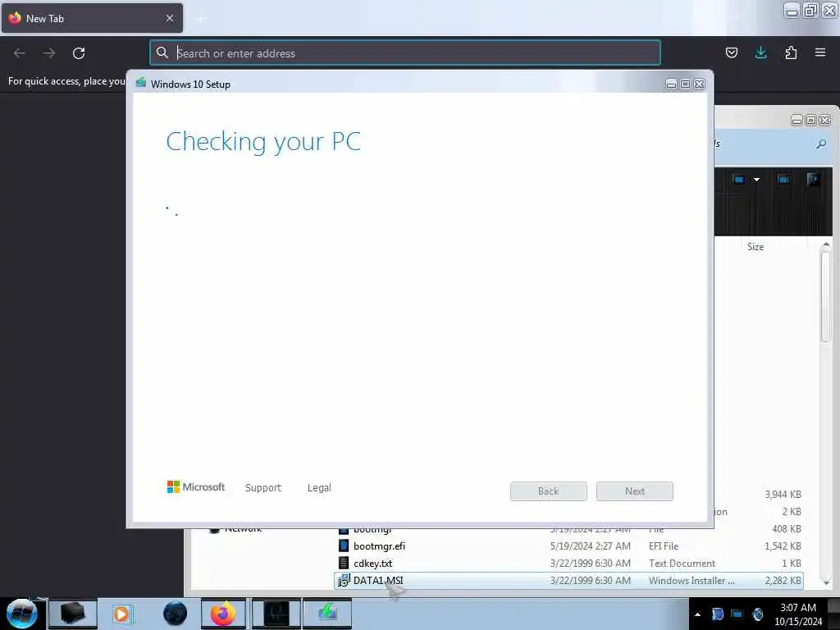Click the cdkey.txt document icon
The image size is (840, 630).
pyautogui.click(x=344, y=563)
